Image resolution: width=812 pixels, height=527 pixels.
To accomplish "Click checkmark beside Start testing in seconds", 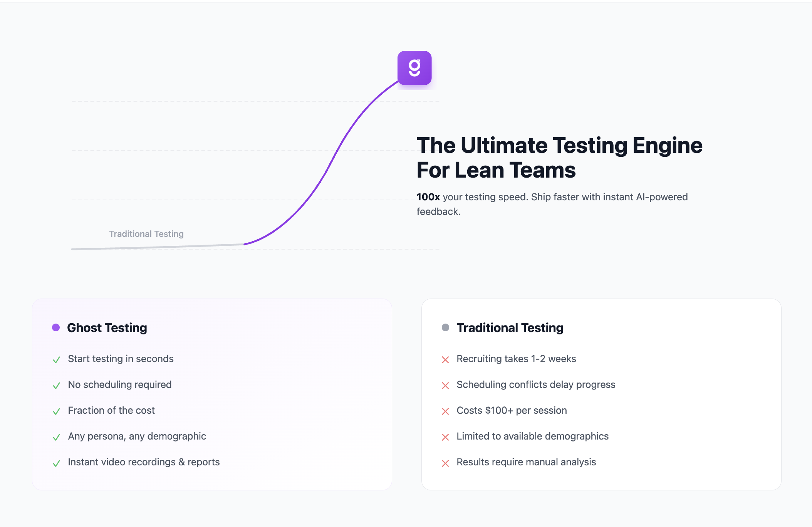I will 56,360.
